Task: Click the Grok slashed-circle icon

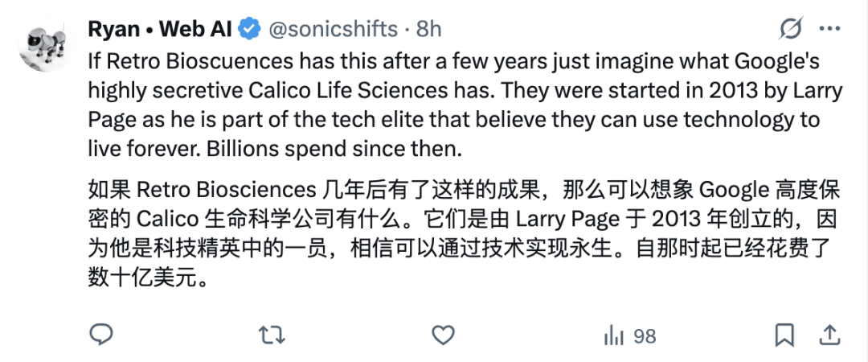Action: click(x=791, y=30)
